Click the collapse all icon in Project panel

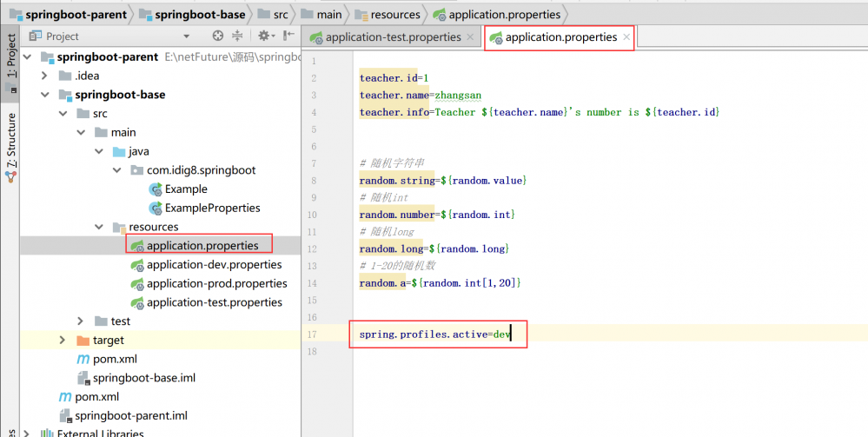[x=238, y=36]
